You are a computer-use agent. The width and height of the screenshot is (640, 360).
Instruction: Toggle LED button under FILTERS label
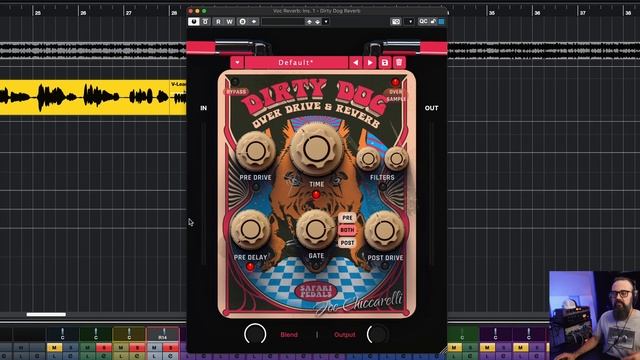click(382, 187)
